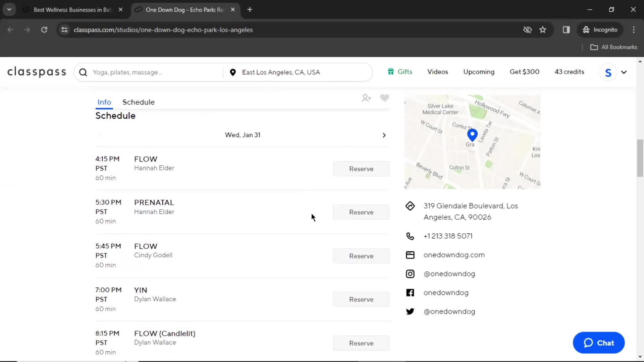The image size is (644, 362).
Task: Go to previous day in schedule
Action: pos(101,135)
